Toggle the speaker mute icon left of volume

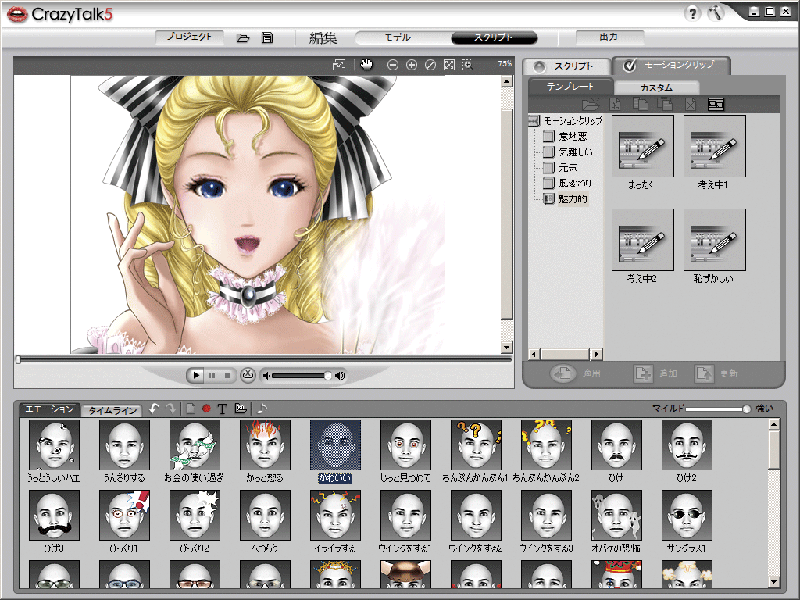(266, 375)
